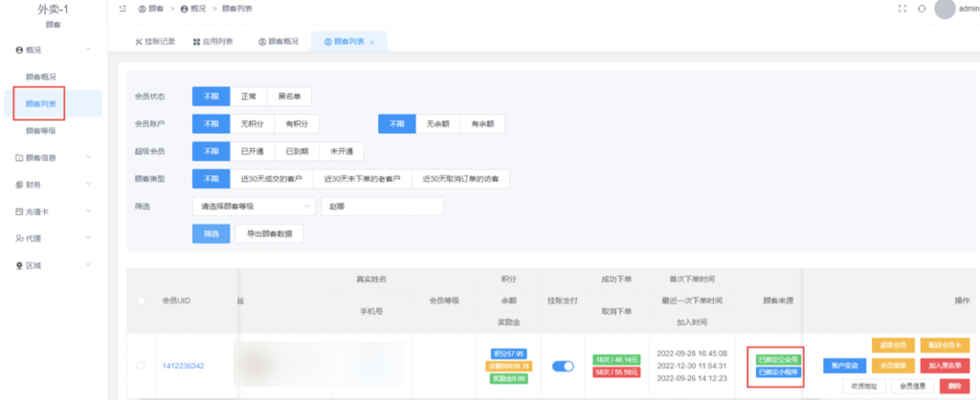Viewport: 980px width, 400px height.
Task: Click the fullscreen icon in the header
Action: tap(902, 9)
